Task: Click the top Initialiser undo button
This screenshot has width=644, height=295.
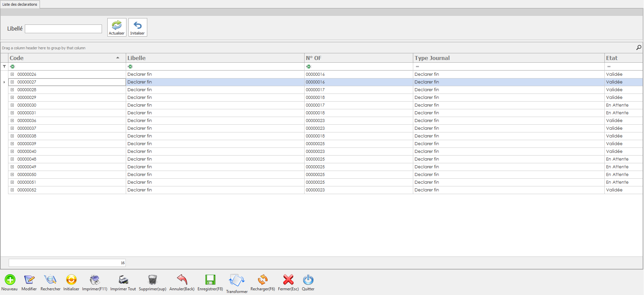Action: 138,27
